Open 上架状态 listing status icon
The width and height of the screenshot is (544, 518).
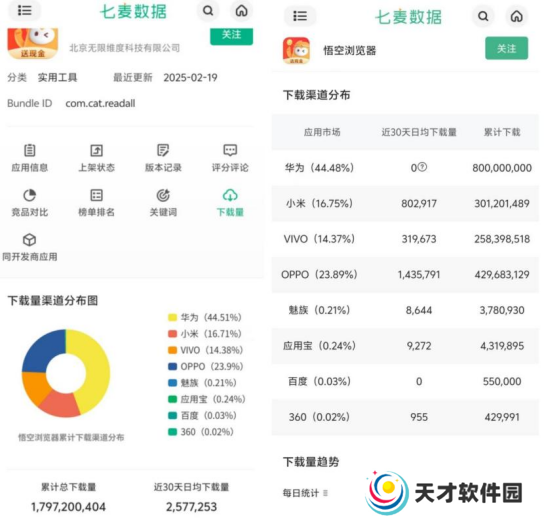(96, 158)
